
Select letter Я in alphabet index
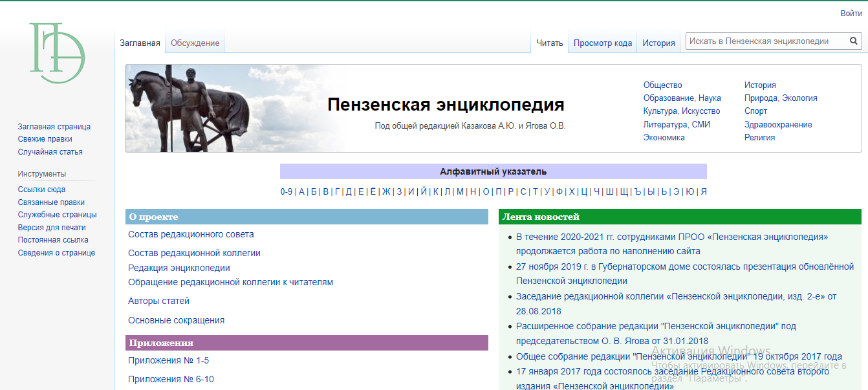click(704, 191)
